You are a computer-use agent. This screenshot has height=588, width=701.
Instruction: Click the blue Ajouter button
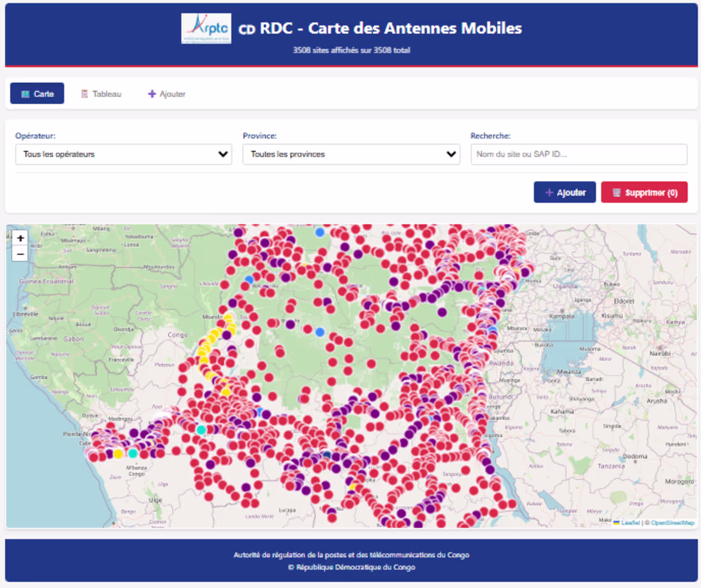pos(565,192)
